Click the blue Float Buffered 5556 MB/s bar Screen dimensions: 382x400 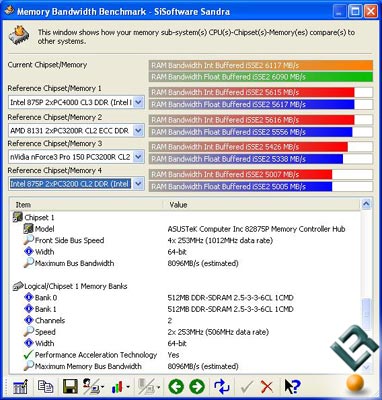click(x=251, y=132)
